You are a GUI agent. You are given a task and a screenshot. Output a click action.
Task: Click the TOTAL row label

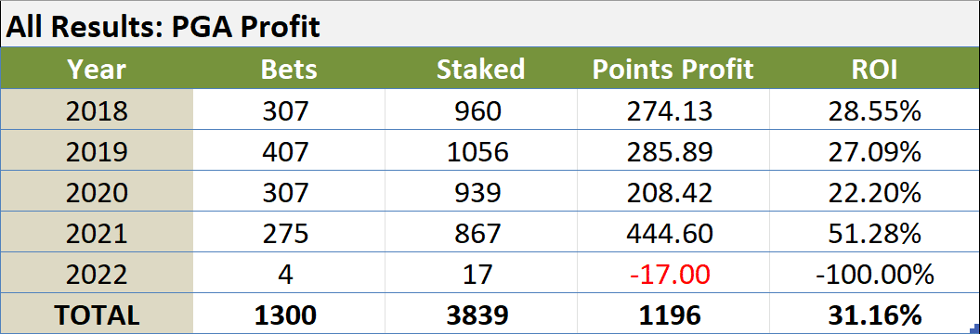pyautogui.click(x=97, y=315)
